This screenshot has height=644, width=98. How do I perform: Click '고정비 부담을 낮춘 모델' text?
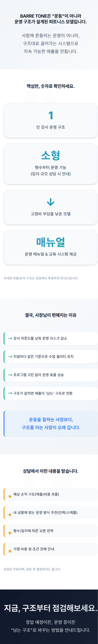coord(50,214)
